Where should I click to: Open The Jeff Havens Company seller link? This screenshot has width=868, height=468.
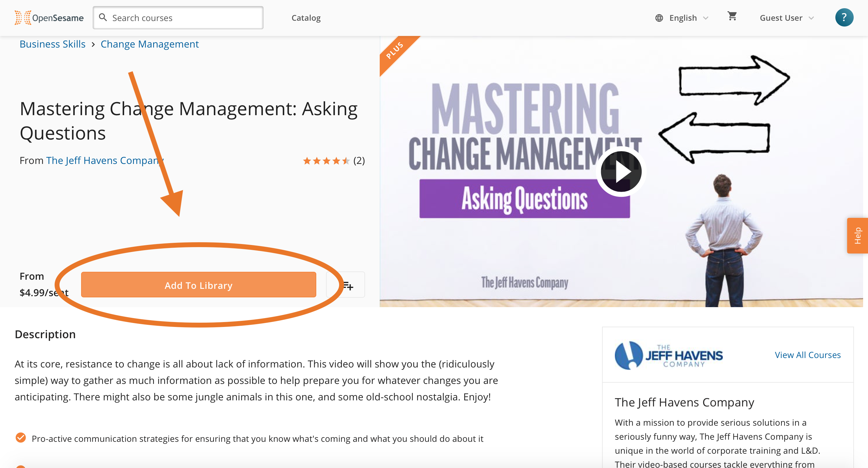click(x=105, y=161)
